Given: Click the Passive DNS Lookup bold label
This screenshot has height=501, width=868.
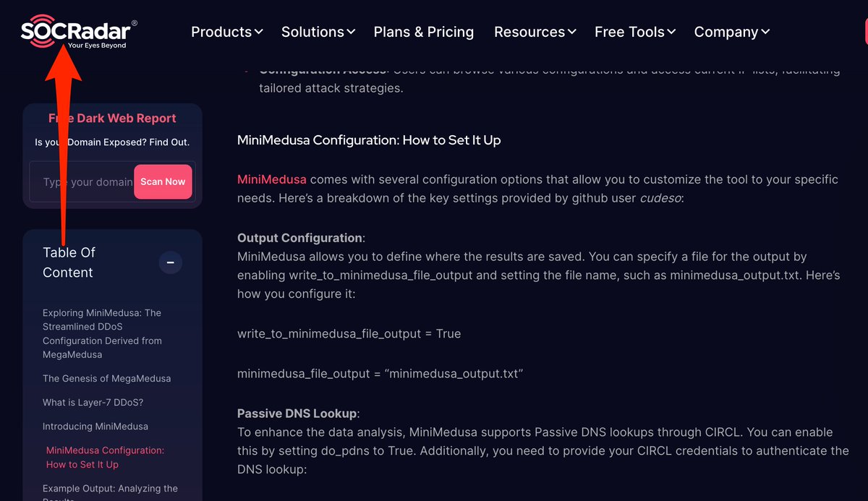Looking at the screenshot, I should [298, 414].
